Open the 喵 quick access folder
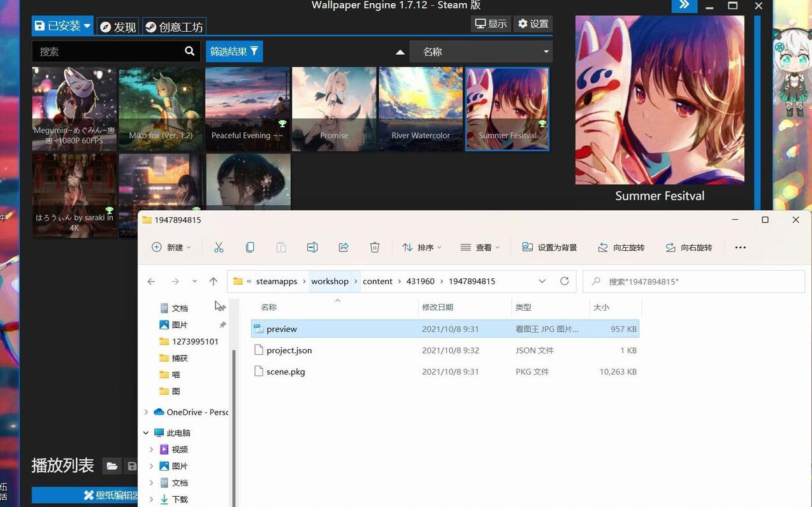Screen dimensions: 812x507 tap(170, 375)
